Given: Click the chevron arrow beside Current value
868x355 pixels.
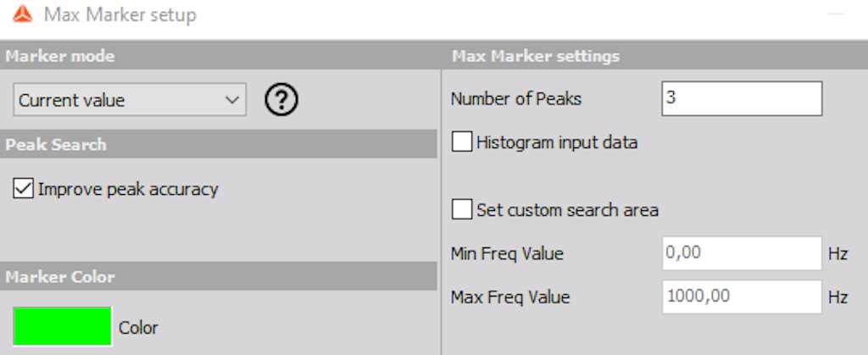Looking at the screenshot, I should coord(231,100).
